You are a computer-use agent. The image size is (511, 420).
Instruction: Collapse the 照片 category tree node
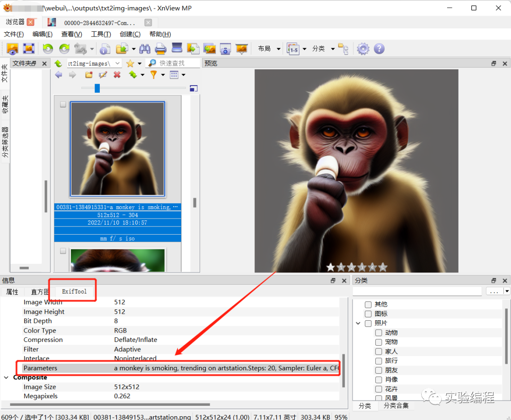click(358, 324)
